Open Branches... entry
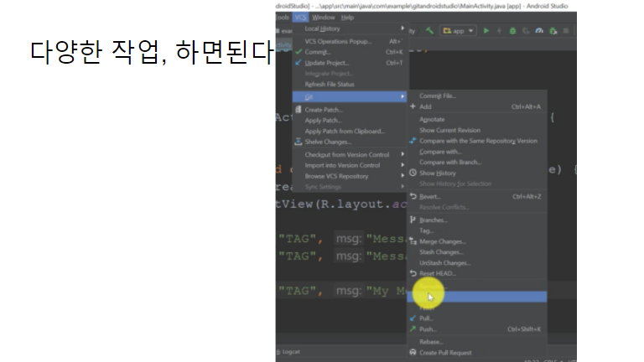Viewport: 644px width, 362px height. (x=477, y=220)
